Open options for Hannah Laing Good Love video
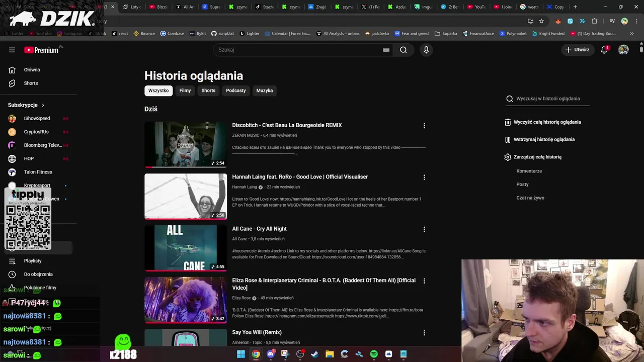 click(424, 177)
